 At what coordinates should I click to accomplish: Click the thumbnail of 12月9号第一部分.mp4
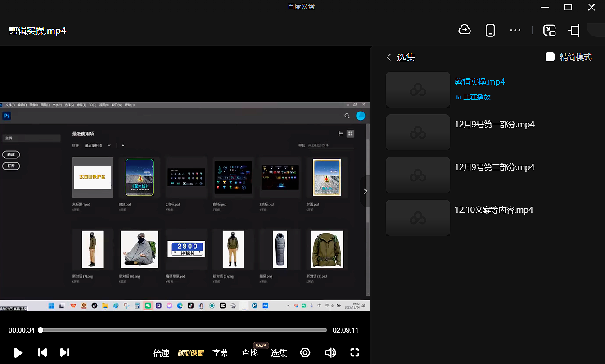pos(418,132)
